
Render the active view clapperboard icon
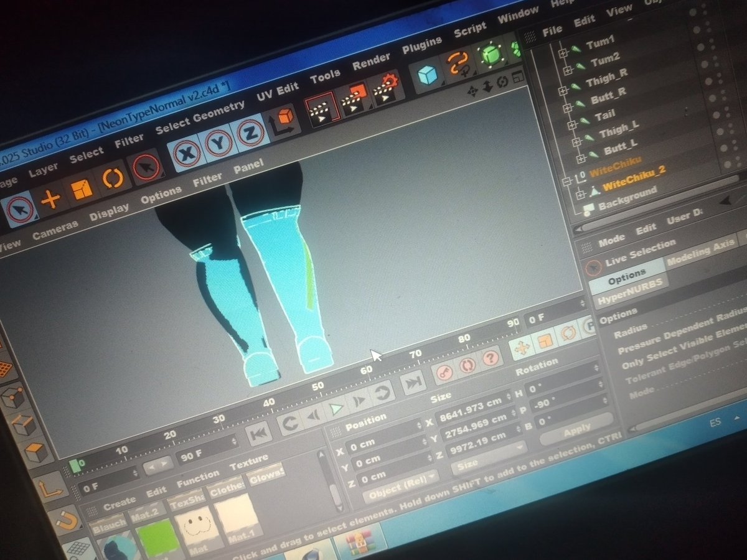(x=322, y=110)
